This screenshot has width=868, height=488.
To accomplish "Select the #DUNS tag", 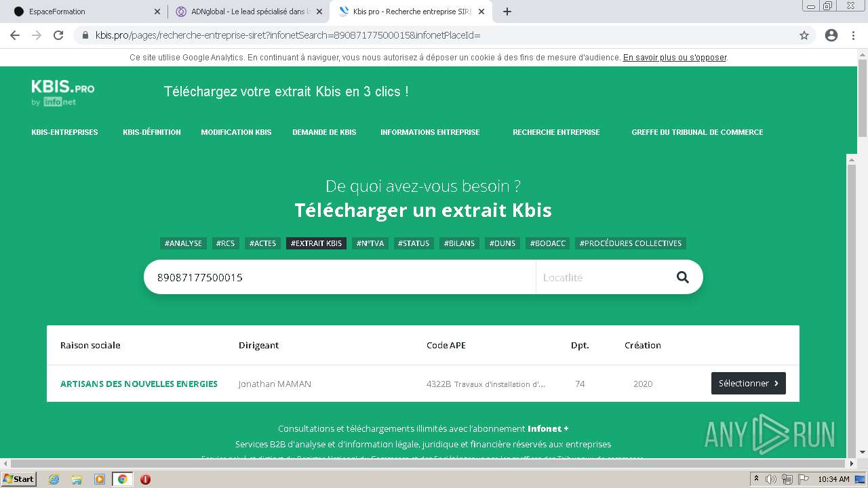I will (502, 243).
